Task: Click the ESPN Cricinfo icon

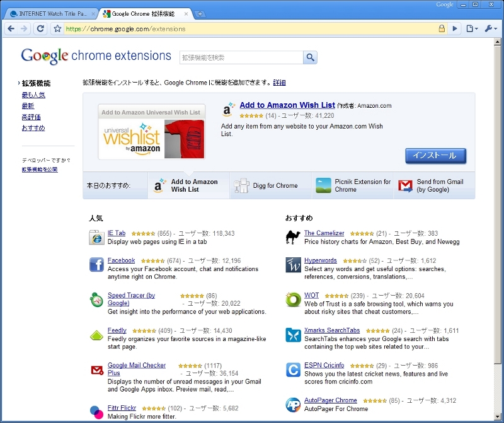Action: pyautogui.click(x=293, y=370)
